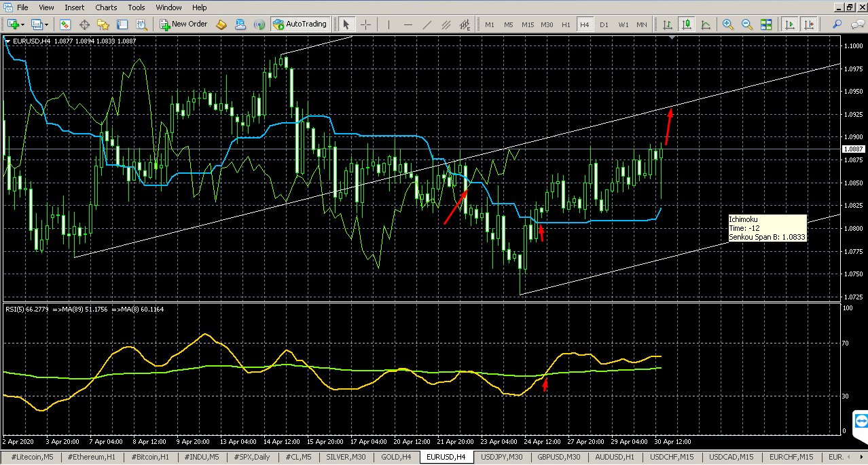Open the search magnifier

837,24
